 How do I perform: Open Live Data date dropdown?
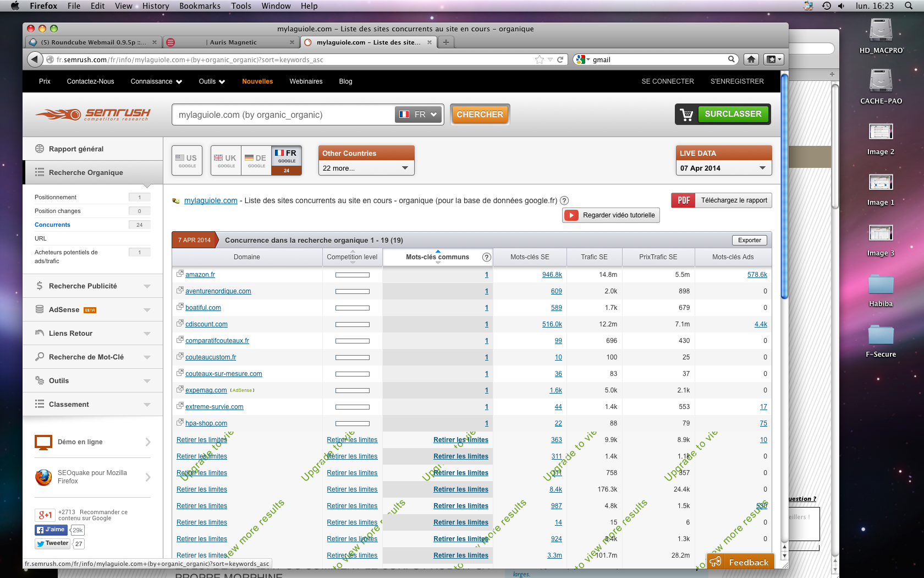(724, 168)
